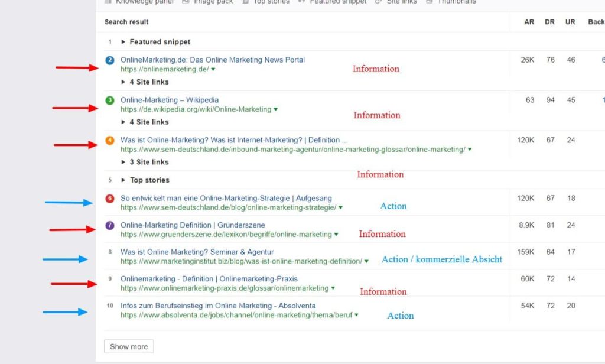Click the sem-deutschland.de online-marketing-glossar URL
This screenshot has height=364, width=605.
293,149
